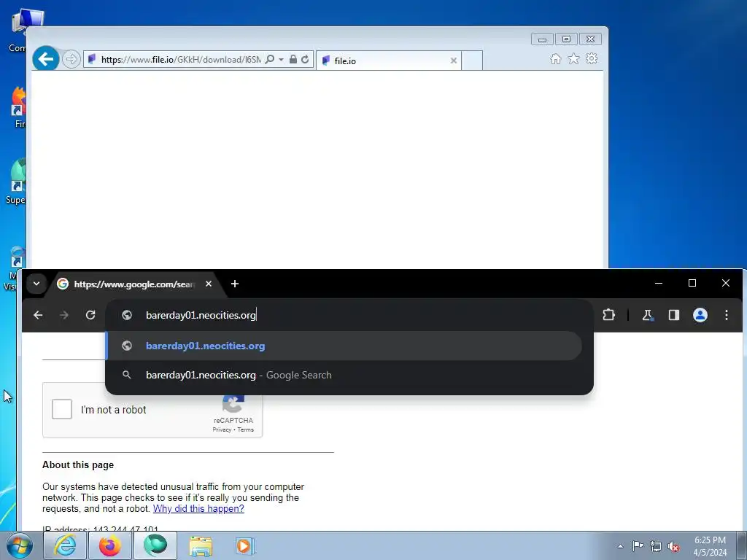Open the Chrome three-dot menu

coord(727,315)
